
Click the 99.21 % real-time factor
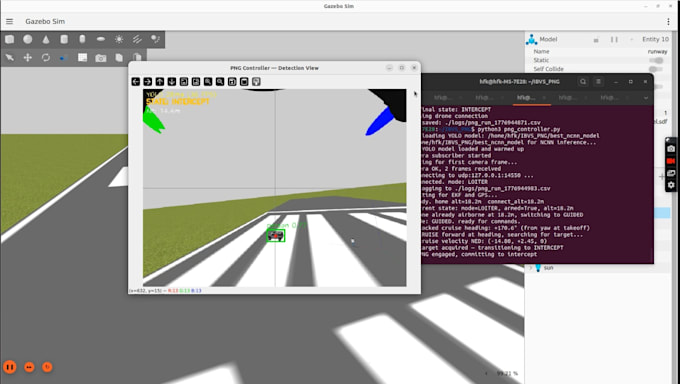(507, 373)
